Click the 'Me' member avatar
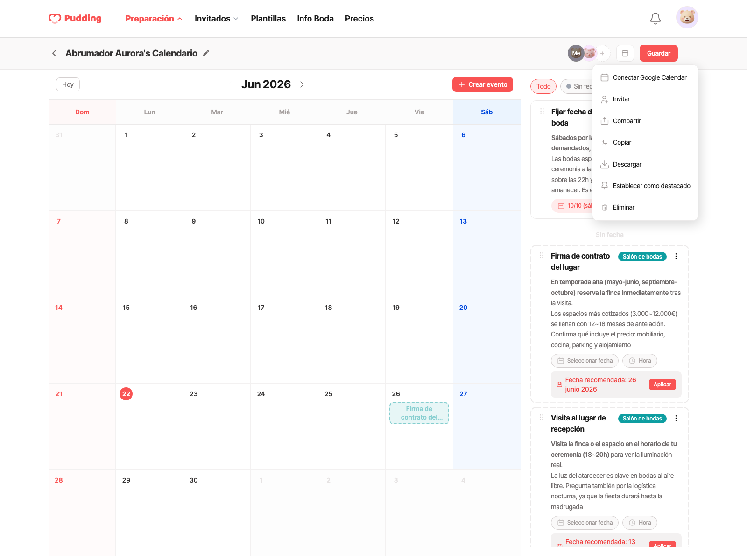 tap(576, 53)
